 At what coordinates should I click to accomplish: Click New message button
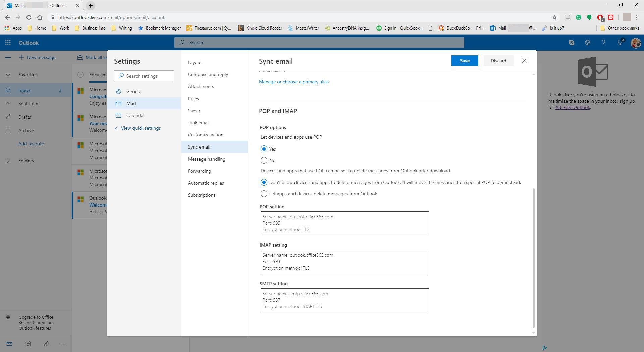pyautogui.click(x=37, y=57)
